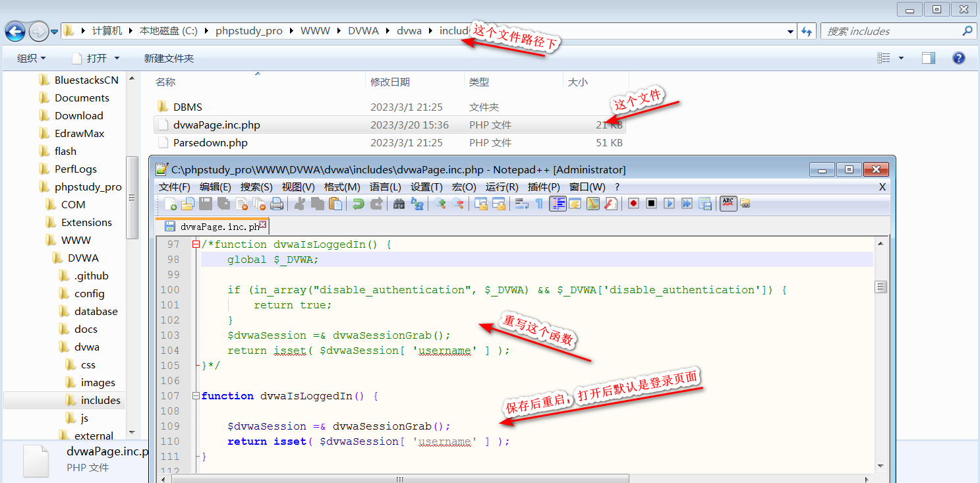The width and height of the screenshot is (980, 483).
Task: Click the Notepad++ editor vertical scrollbar thumb
Action: [x=880, y=287]
